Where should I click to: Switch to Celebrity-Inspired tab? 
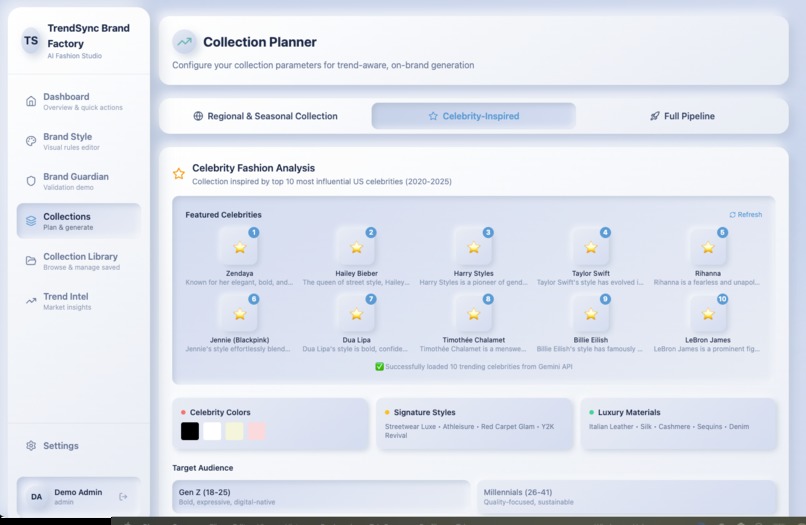(473, 116)
